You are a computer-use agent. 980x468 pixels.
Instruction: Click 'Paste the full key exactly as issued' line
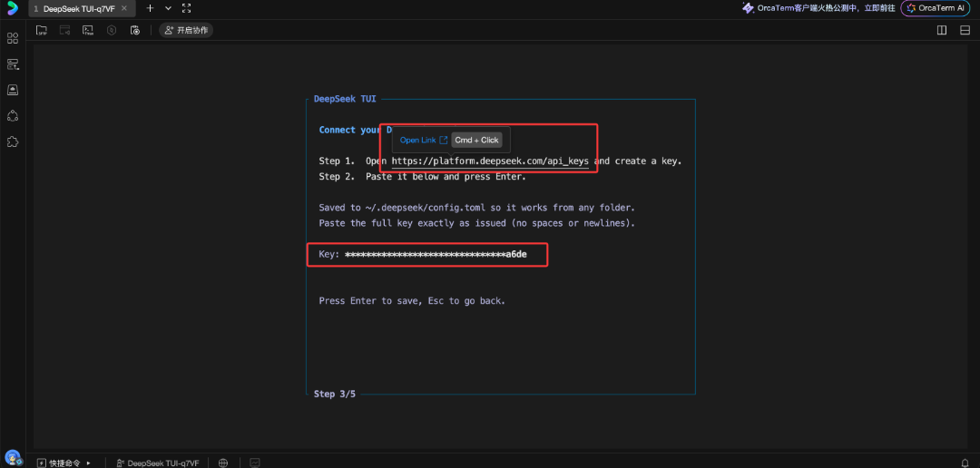pyautogui.click(x=477, y=223)
